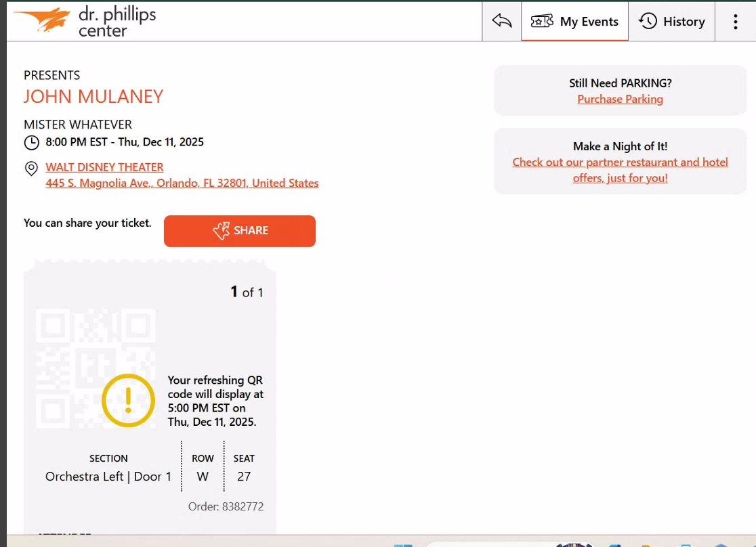Open the three-dot more options menu
Screen dimensions: 756x547
point(735,22)
